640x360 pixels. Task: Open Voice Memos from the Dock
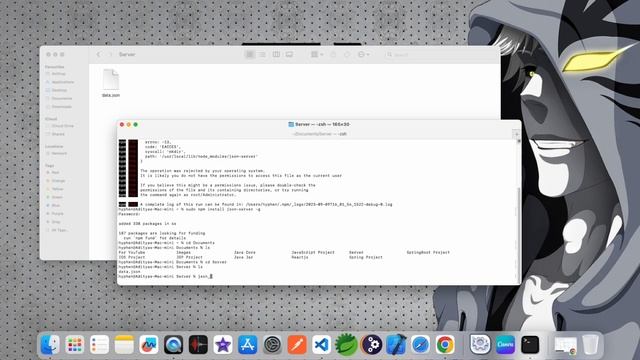(198, 345)
